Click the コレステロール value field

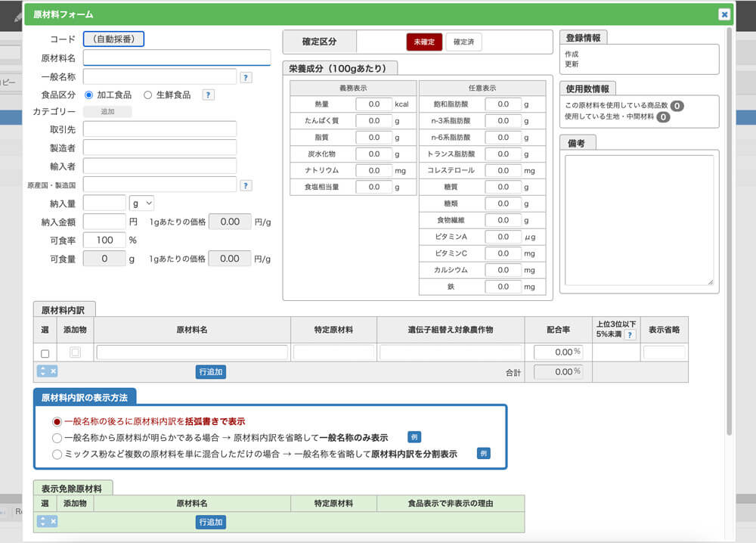[503, 170]
